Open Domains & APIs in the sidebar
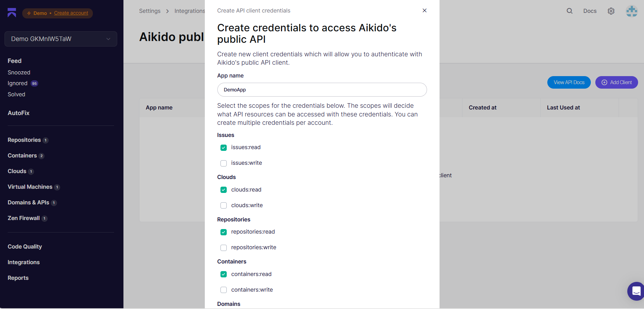The height and width of the screenshot is (309, 644). coord(28,203)
